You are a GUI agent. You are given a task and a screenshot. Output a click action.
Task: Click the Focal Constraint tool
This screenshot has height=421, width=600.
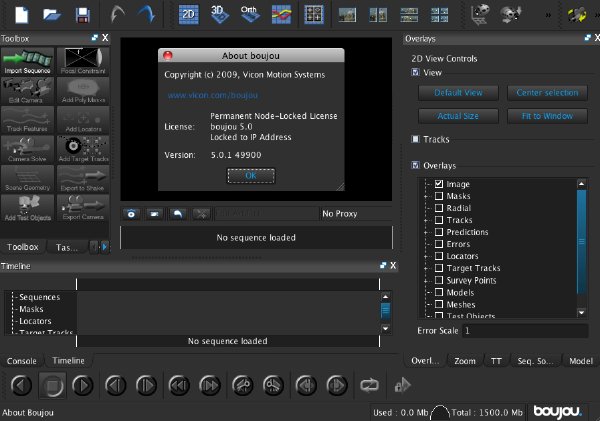[x=83, y=61]
